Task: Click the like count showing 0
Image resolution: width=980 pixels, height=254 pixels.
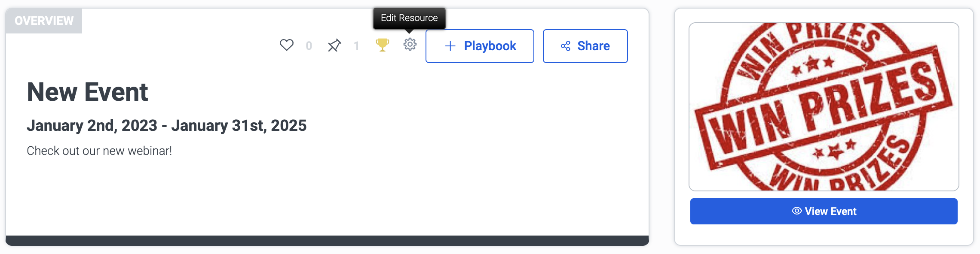Action: [309, 46]
